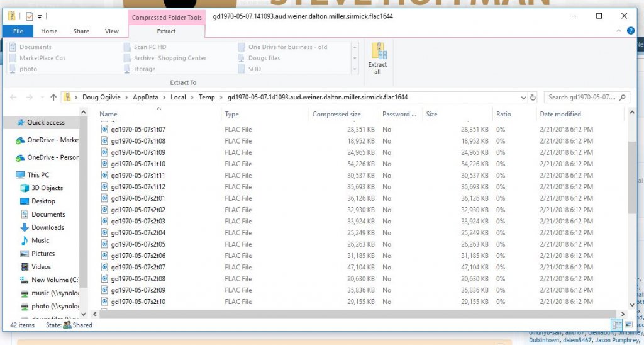Screen dimensions: 644x345
Task: Click the gd1970-05-07s2t01 file icon
Action: coord(105,198)
